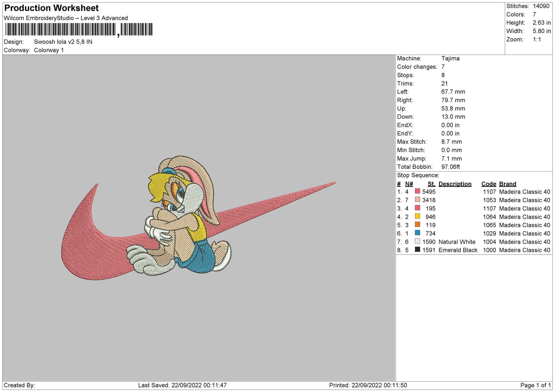The image size is (555, 392).
Task: Click the 'St.' column header
Action: (431, 184)
